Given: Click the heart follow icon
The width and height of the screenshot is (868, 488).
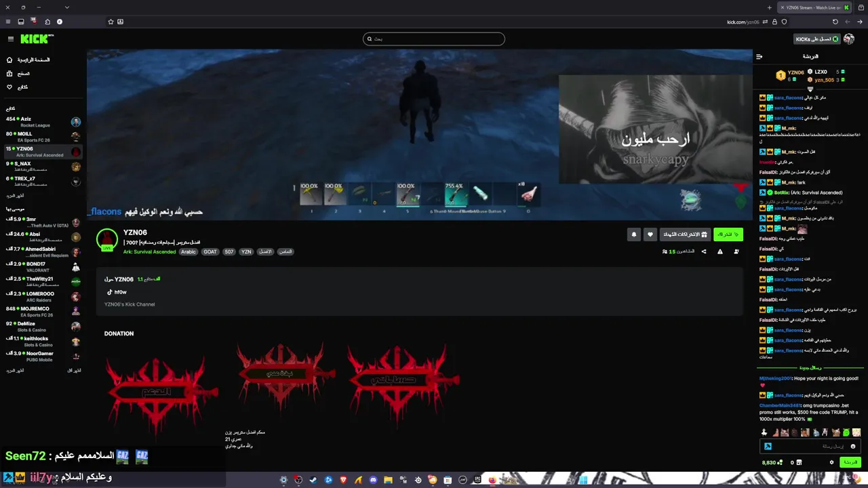Looking at the screenshot, I should 650,235.
